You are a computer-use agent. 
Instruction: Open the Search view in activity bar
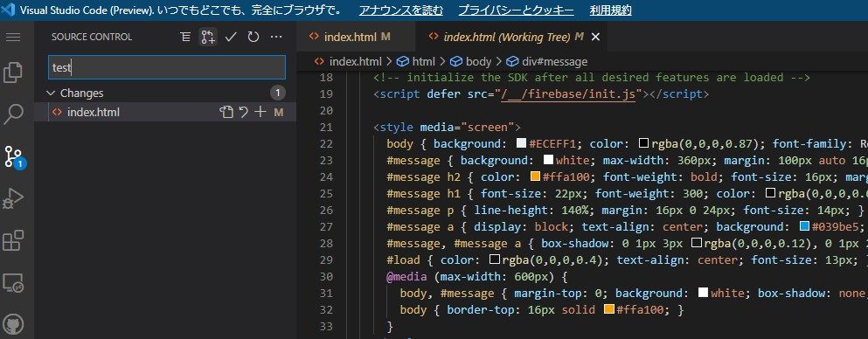(x=13, y=114)
